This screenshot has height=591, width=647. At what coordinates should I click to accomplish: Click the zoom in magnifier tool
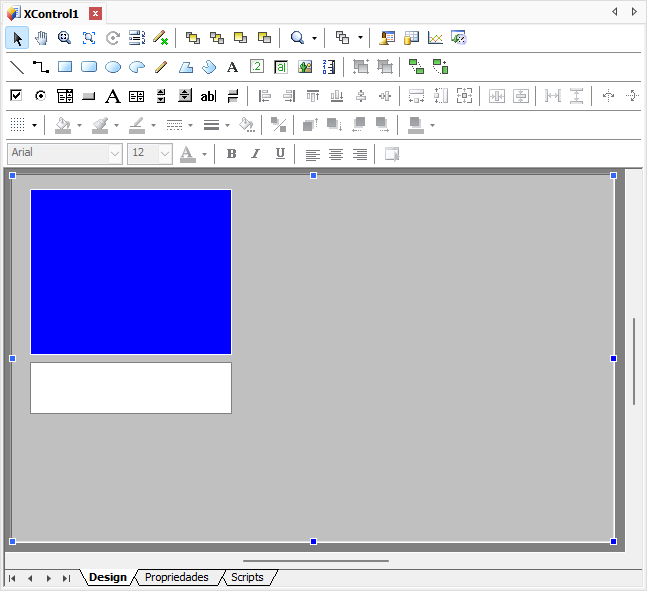65,38
